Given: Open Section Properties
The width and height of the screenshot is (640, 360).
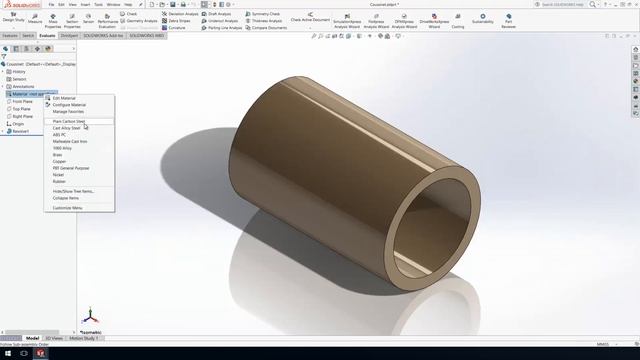Looking at the screenshot, I should click(x=72, y=21).
